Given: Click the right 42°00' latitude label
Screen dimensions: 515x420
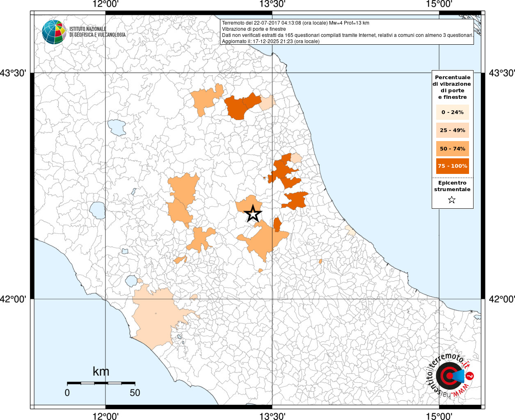Looking at the screenshot, I should click(x=502, y=299).
